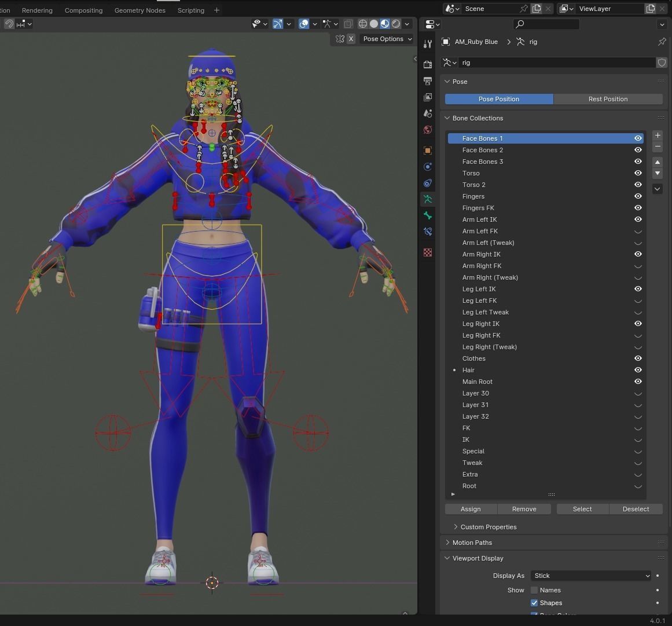Image resolution: width=672 pixels, height=626 pixels.
Task: Open the Object Constraints properties tab
Action: (x=427, y=183)
